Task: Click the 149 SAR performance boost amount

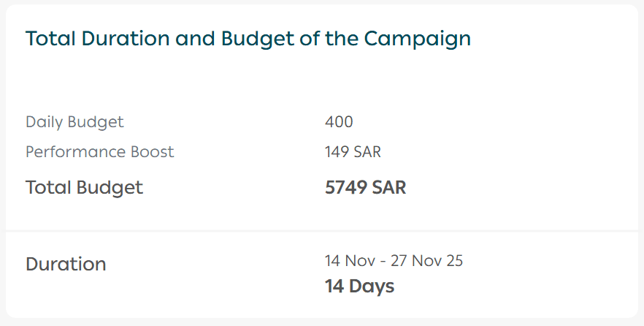Action: coord(353,152)
